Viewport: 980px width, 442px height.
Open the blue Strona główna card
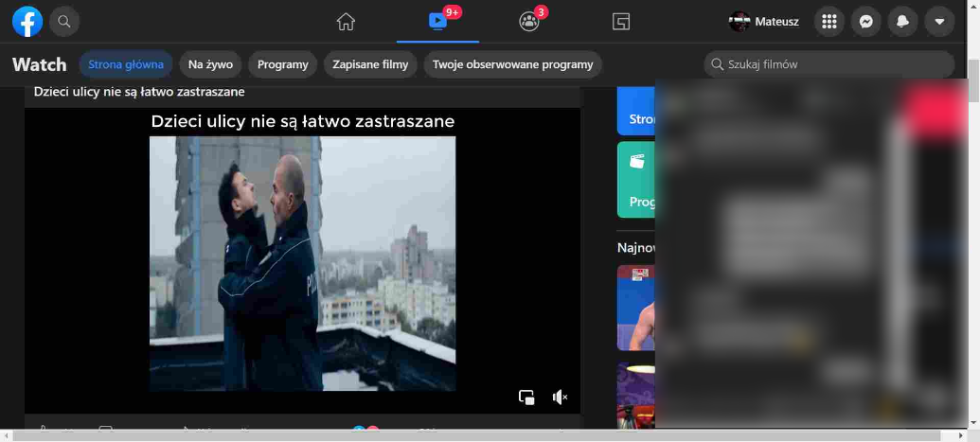coord(635,111)
